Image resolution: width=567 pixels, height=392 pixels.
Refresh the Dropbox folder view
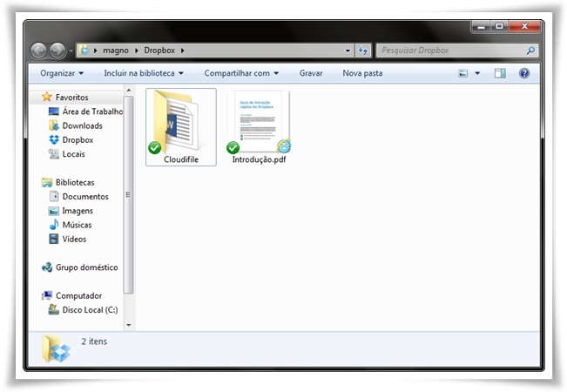[x=362, y=51]
